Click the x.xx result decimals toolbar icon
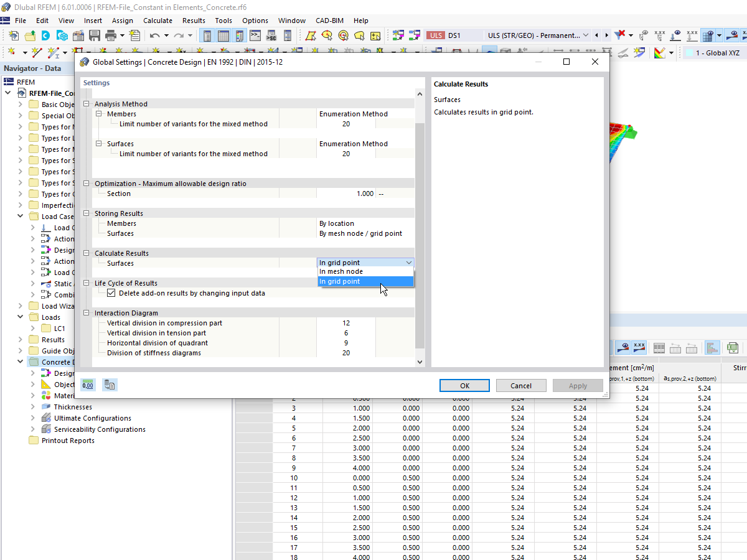This screenshot has width=747, height=560. [x=639, y=347]
